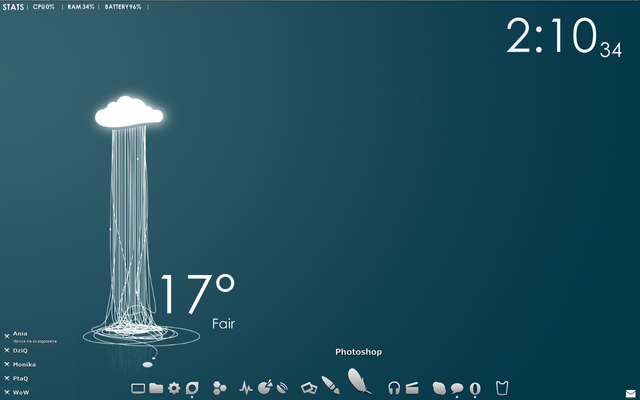Open Photoshop via the feather dock icon
The image size is (640, 400).
[x=359, y=381]
